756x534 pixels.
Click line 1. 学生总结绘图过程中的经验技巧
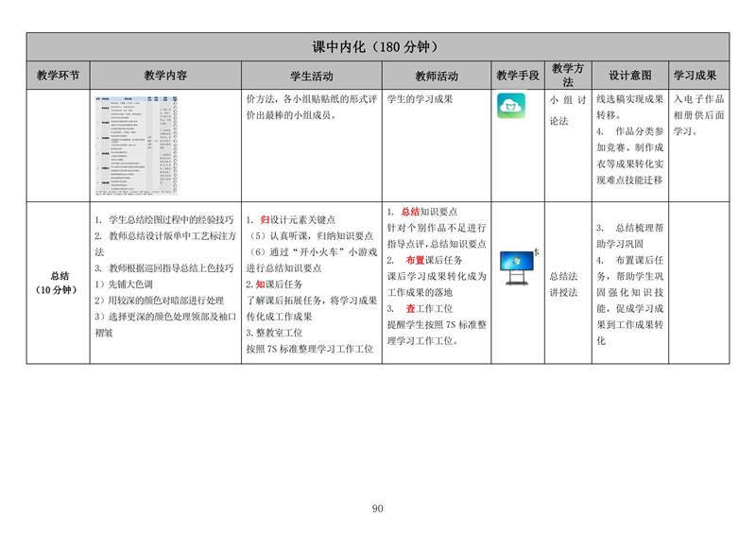163,220
